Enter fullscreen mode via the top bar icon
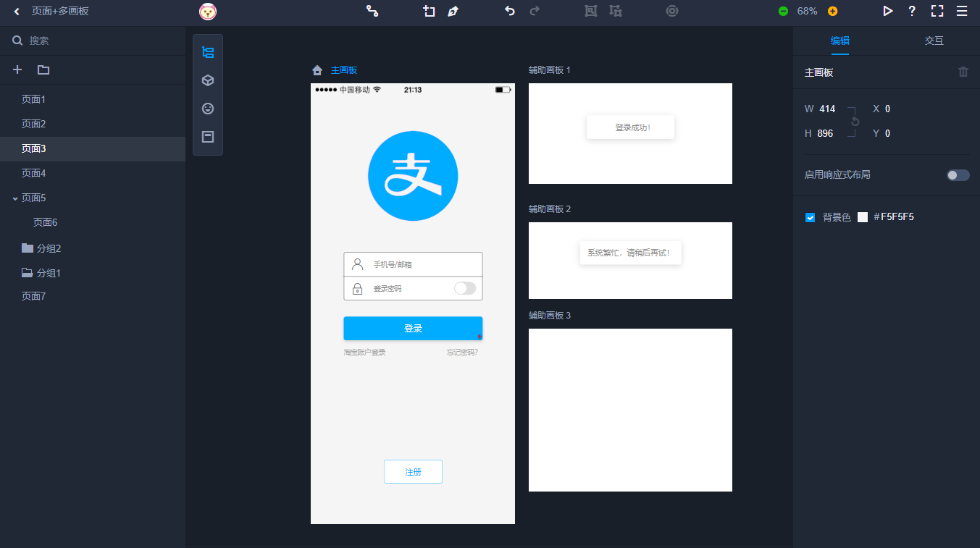The image size is (980, 548). [x=937, y=11]
